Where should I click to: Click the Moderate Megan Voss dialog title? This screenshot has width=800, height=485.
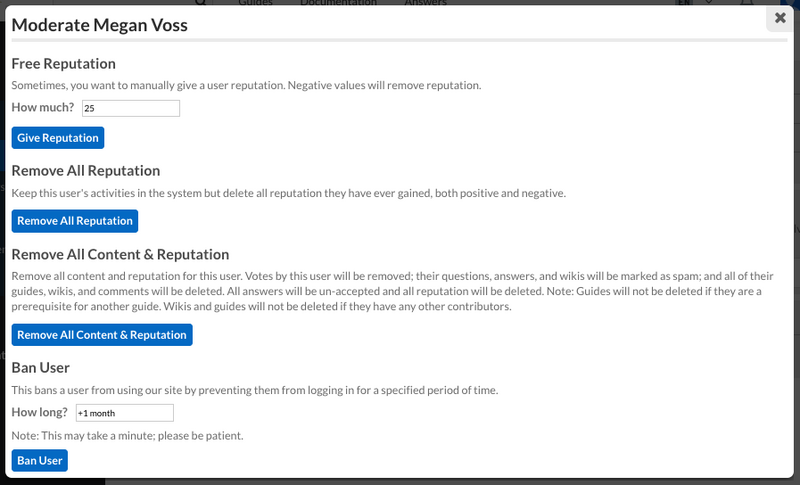(99, 25)
